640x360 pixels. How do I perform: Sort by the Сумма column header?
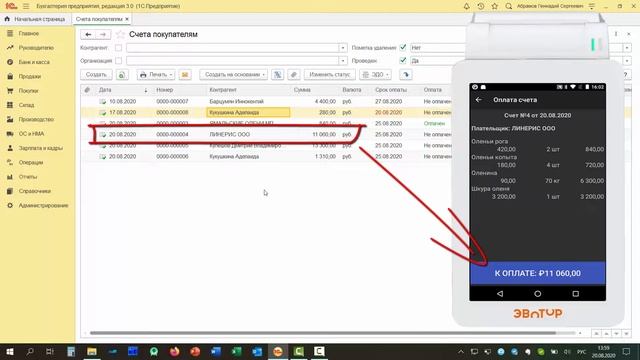pos(302,90)
